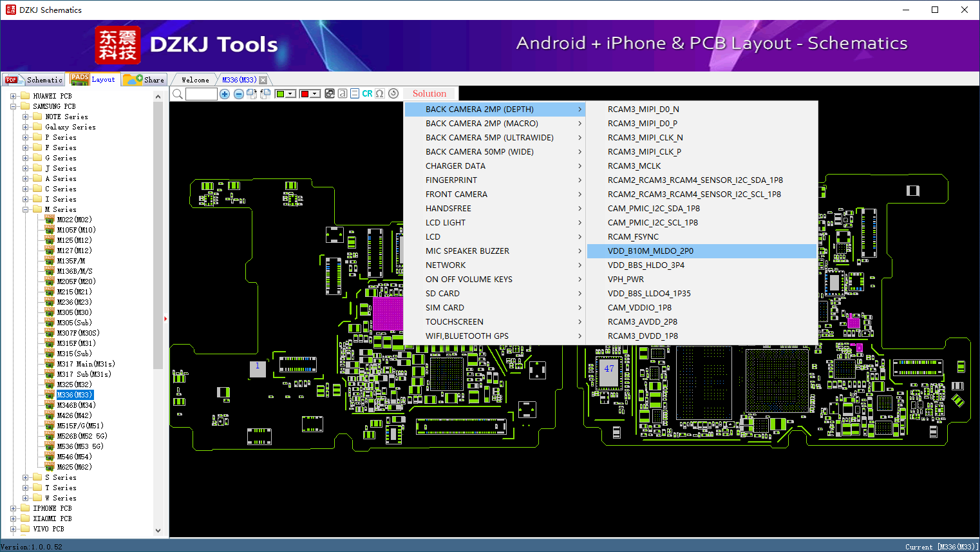Open the TOUCHSCREEN submenu
Screen dimensions: 980x552
click(495, 322)
